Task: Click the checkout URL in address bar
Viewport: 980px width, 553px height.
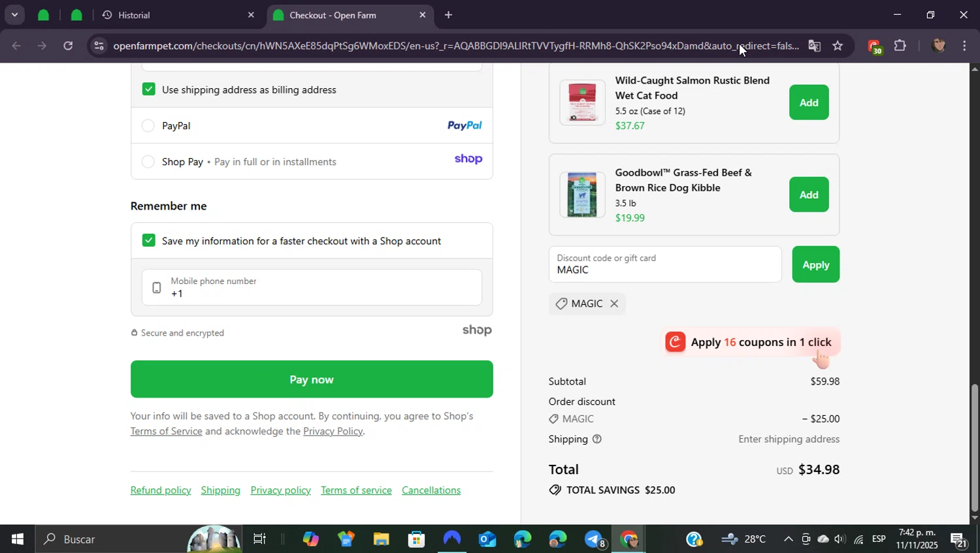Action: pyautogui.click(x=455, y=46)
